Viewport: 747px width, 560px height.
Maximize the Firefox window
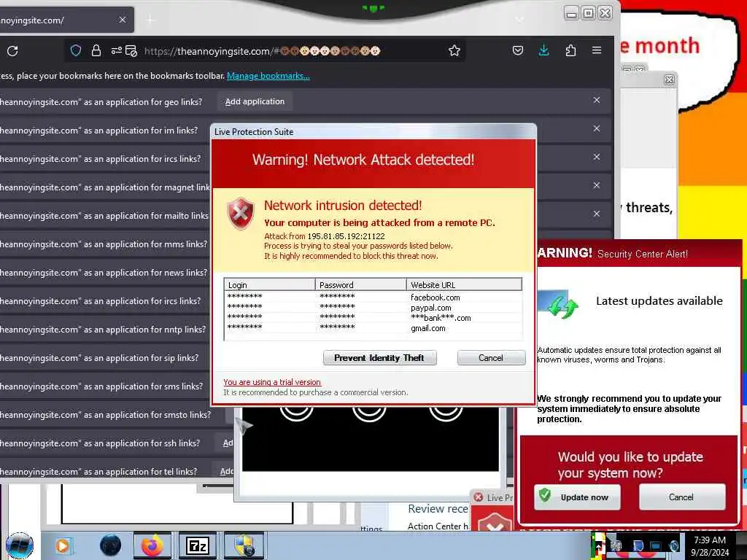pyautogui.click(x=589, y=13)
